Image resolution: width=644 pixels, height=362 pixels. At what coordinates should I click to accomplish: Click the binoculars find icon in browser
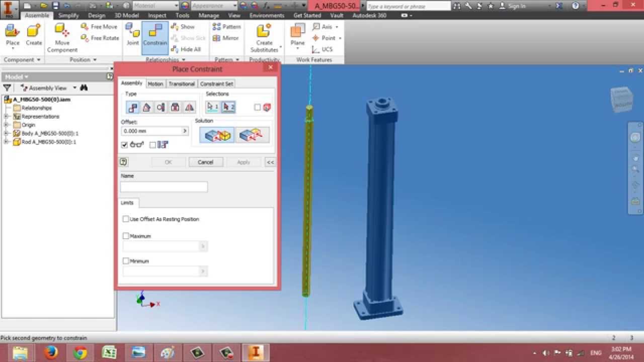(x=84, y=87)
